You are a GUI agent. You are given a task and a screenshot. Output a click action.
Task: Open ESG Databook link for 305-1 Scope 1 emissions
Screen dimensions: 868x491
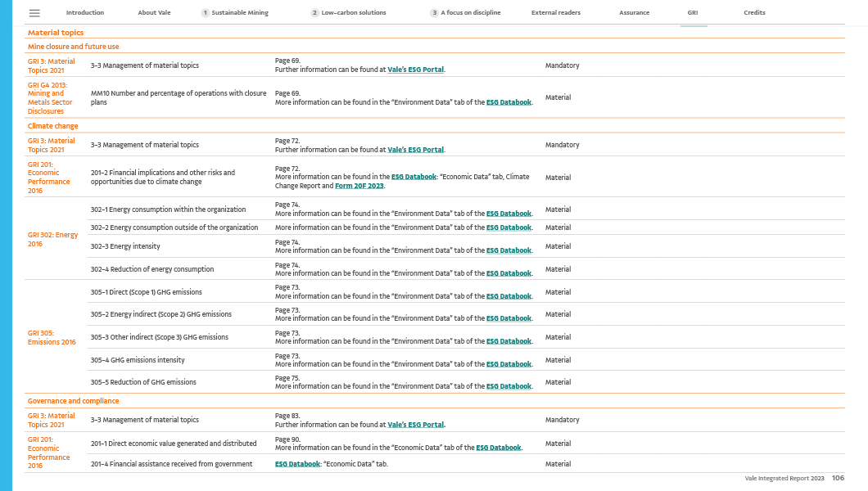[x=509, y=296]
